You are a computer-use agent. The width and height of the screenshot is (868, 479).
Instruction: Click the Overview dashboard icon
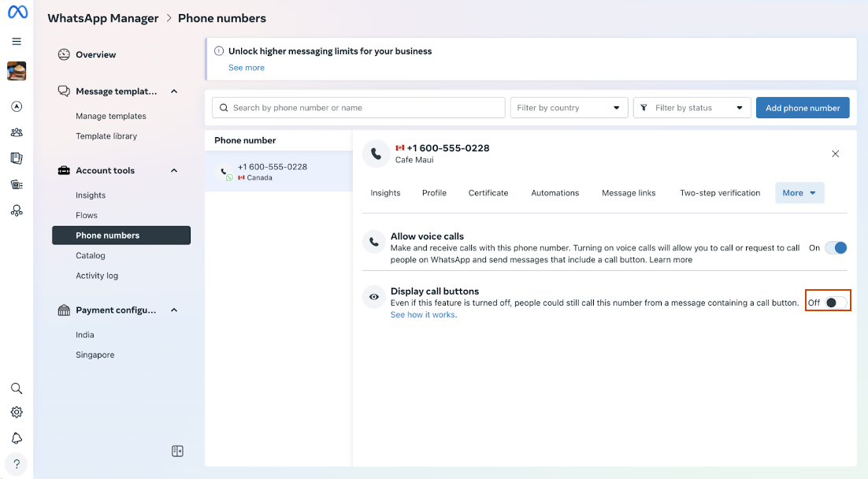coord(65,54)
